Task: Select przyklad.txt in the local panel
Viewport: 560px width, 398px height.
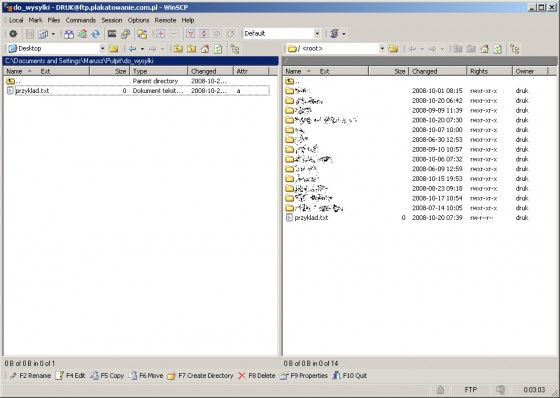Action: (138, 91)
